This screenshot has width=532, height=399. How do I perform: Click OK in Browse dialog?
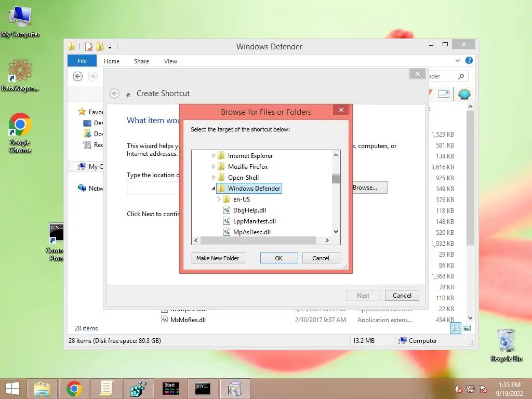[x=279, y=258]
